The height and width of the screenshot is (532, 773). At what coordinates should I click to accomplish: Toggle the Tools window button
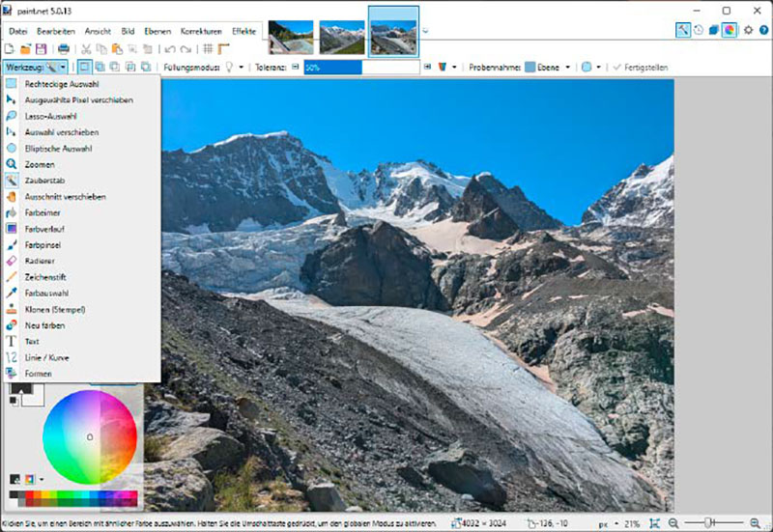(x=683, y=30)
